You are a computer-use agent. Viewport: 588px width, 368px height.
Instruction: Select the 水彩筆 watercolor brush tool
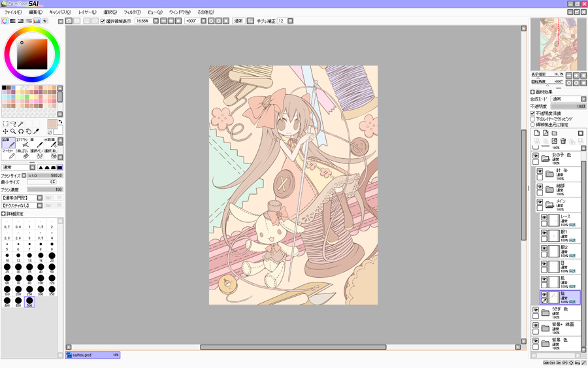click(x=50, y=142)
